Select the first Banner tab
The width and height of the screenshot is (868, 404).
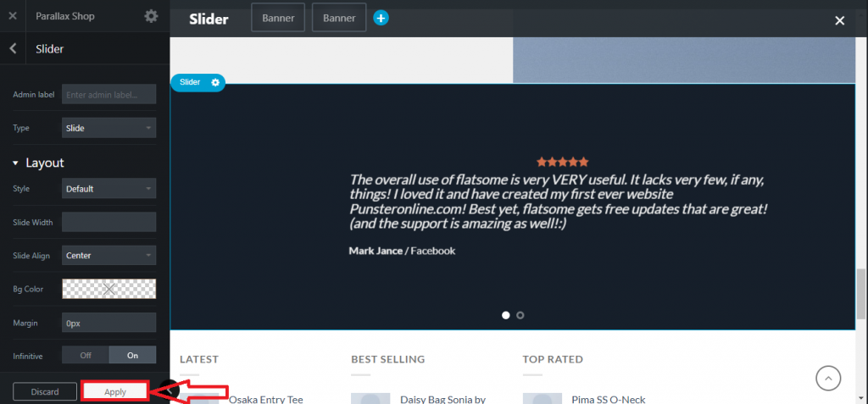pyautogui.click(x=278, y=19)
